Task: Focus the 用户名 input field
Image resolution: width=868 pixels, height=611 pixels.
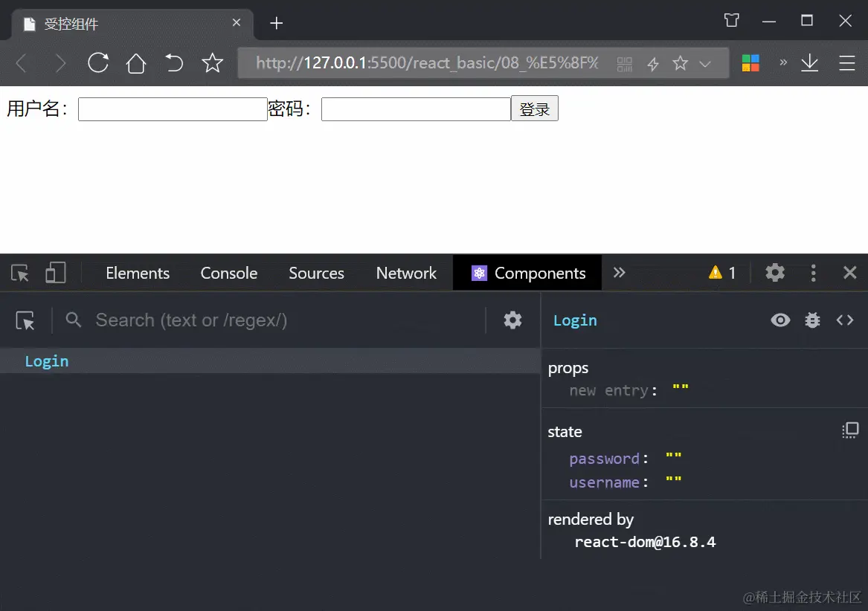Action: point(173,109)
